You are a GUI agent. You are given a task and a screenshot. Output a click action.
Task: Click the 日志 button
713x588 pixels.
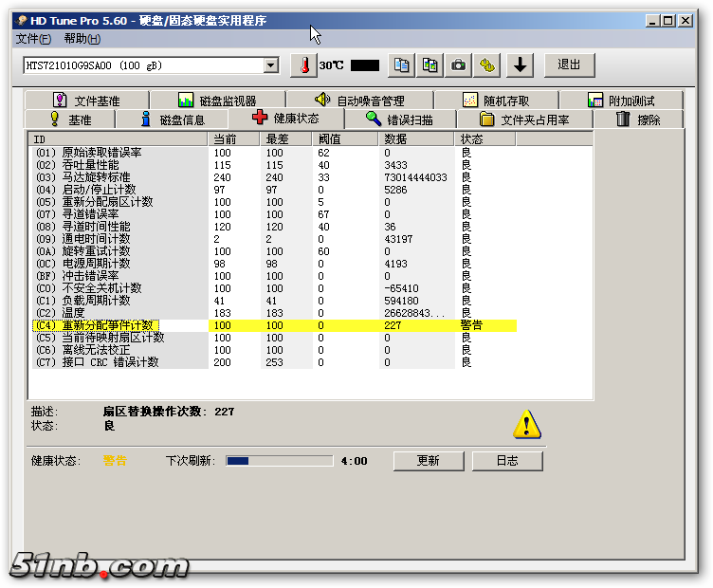click(x=507, y=461)
